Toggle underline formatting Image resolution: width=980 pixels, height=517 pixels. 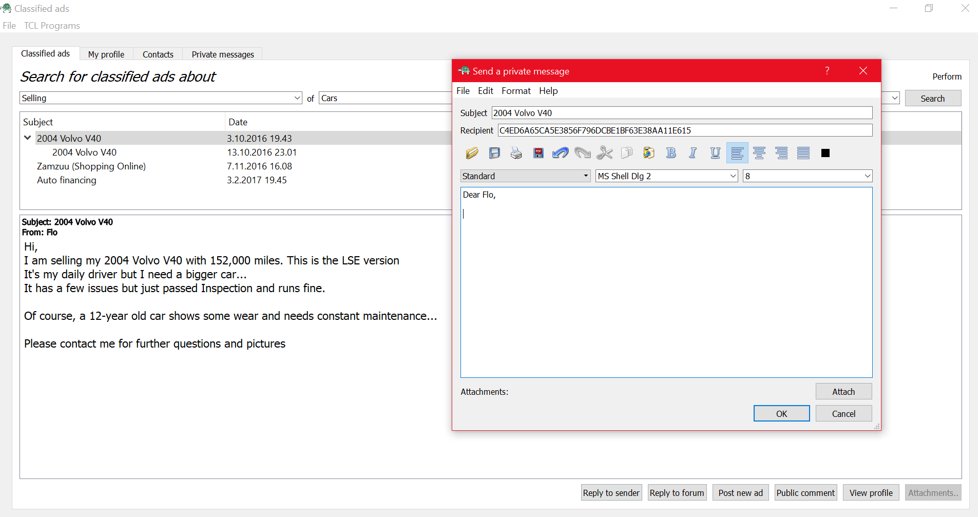[x=715, y=153]
